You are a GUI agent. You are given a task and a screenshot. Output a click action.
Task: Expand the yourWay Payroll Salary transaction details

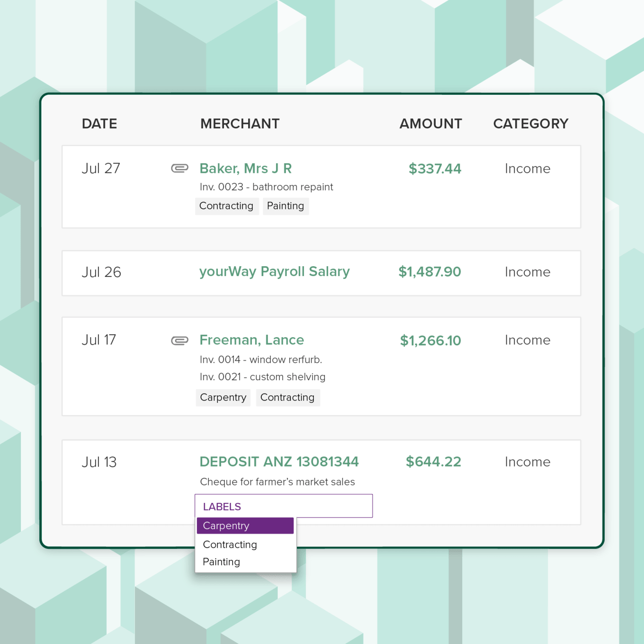274,272
